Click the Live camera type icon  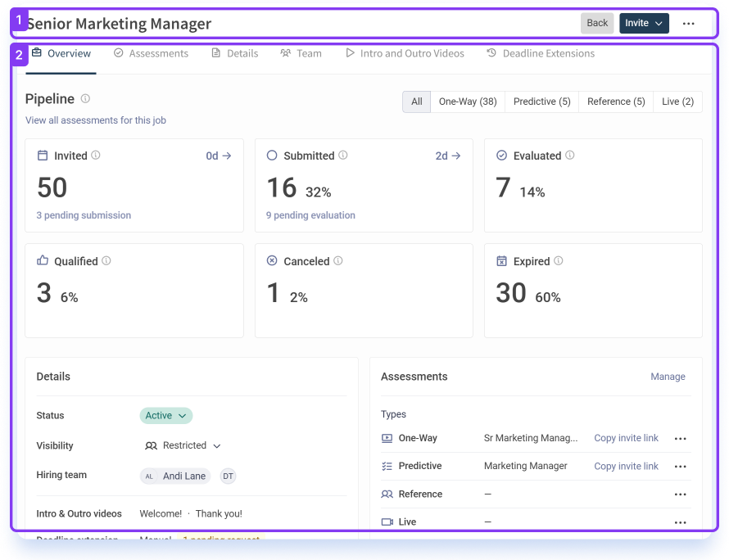(387, 522)
